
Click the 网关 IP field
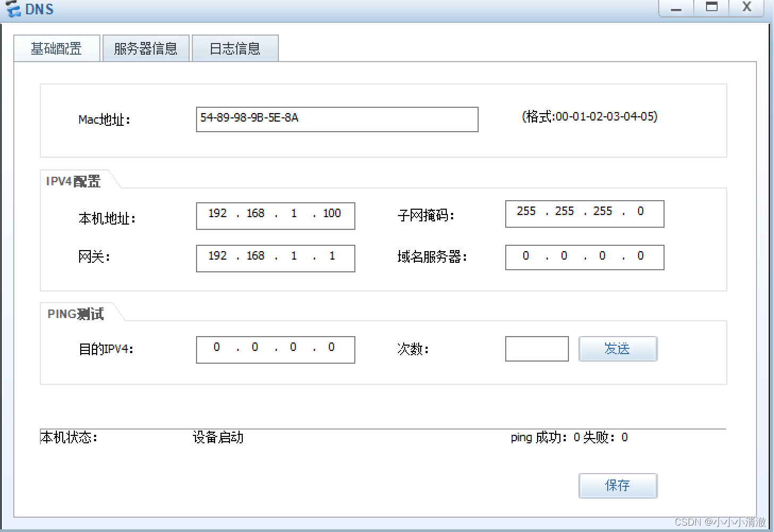click(276, 259)
